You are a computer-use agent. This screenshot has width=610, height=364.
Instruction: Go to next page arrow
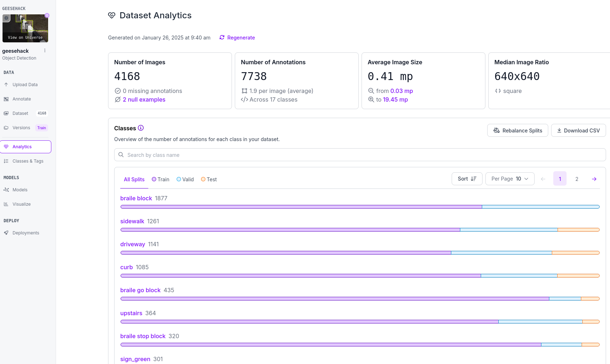(x=594, y=179)
